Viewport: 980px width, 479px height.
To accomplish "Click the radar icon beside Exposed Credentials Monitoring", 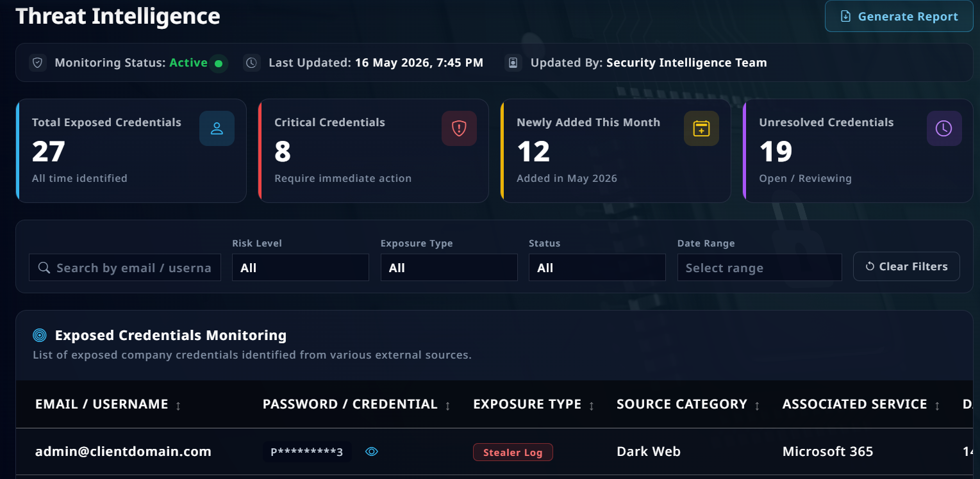I will 40,335.
